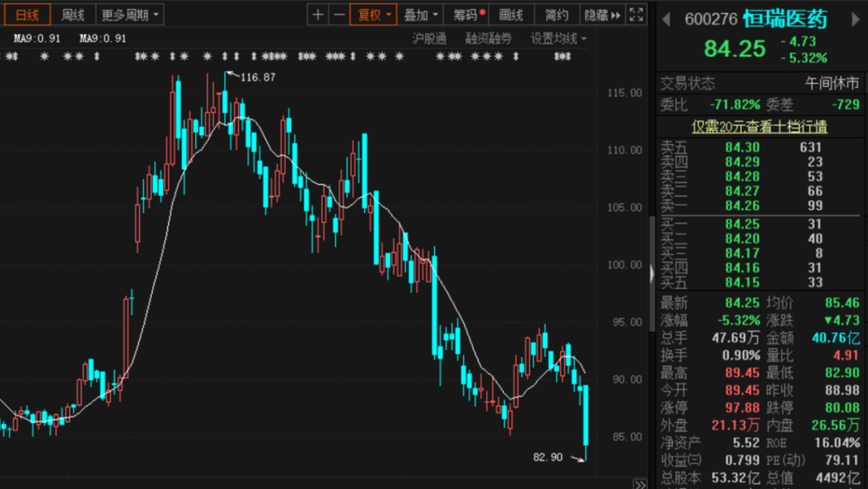Enter fullscreen chart view
This screenshot has width=868, height=489.
tap(636, 14)
